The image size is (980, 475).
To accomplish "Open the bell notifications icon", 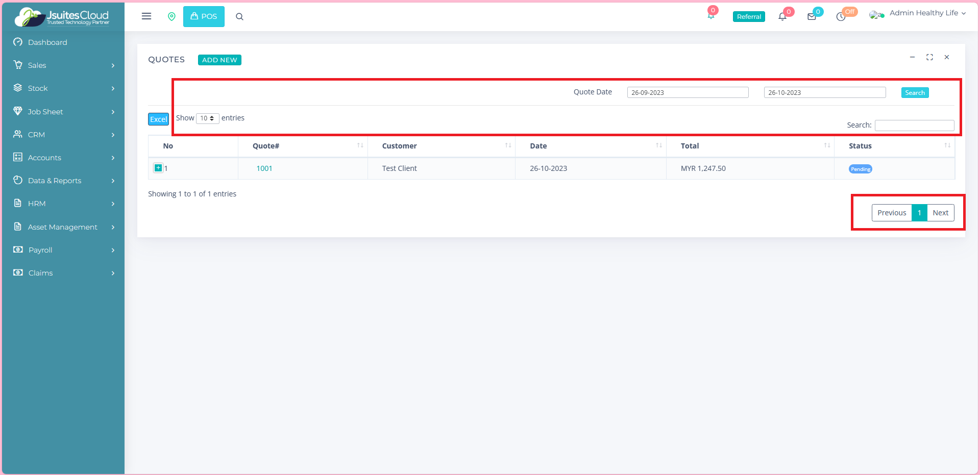I will pos(782,17).
